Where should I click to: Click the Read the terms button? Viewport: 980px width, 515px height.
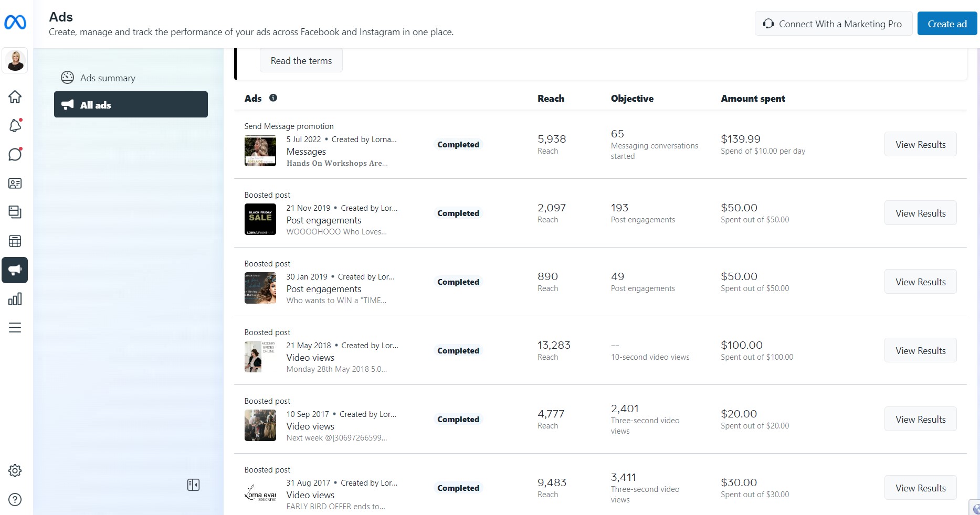click(x=301, y=61)
